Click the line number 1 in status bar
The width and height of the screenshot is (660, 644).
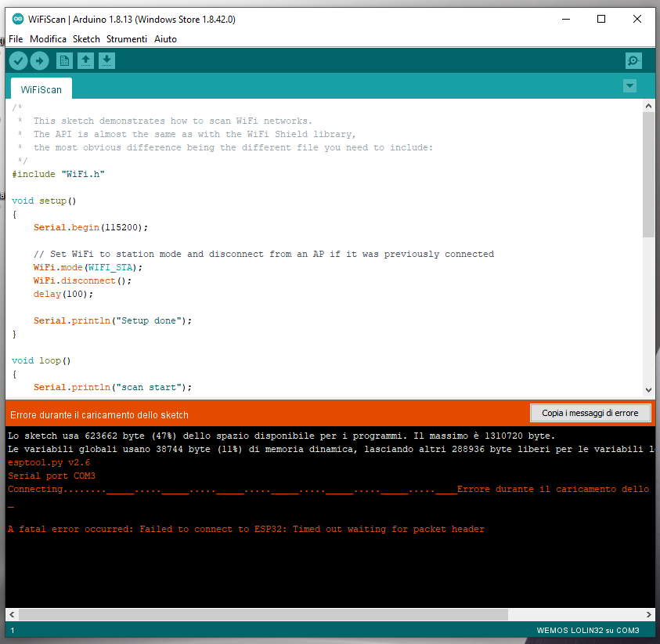click(13, 631)
